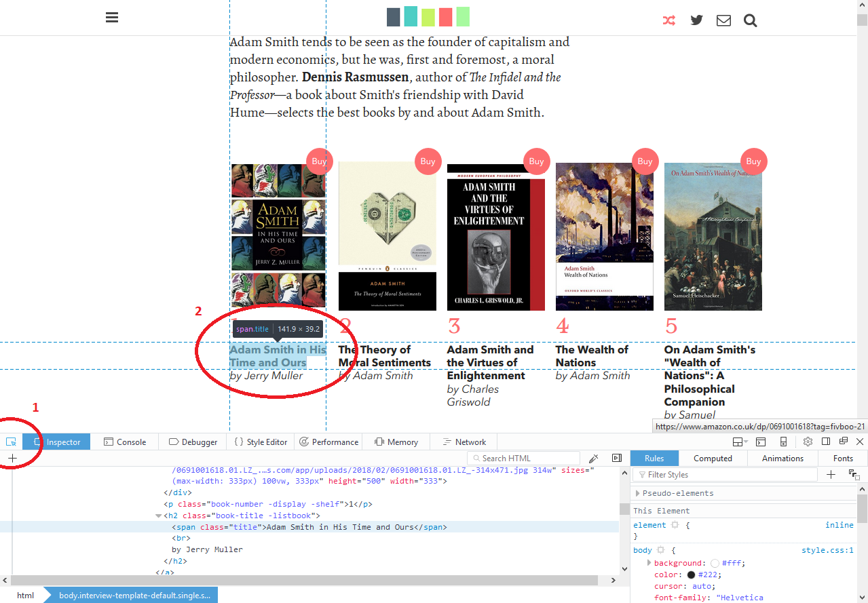Click the #222 color swatch
Image resolution: width=868 pixels, height=603 pixels.
coord(691,575)
